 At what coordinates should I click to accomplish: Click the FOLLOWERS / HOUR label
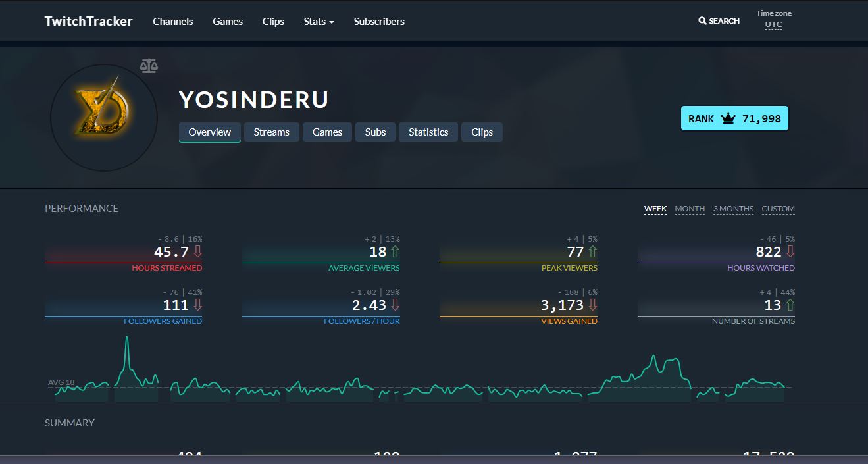pyautogui.click(x=362, y=321)
